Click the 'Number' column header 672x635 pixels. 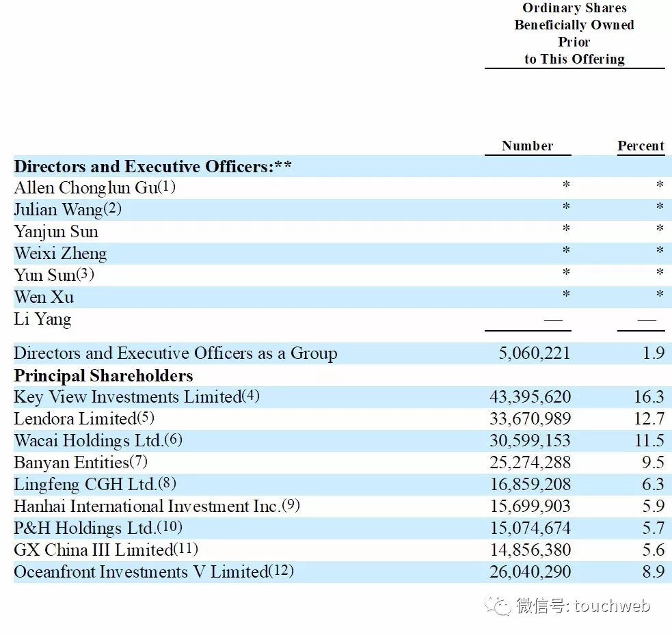(x=528, y=146)
